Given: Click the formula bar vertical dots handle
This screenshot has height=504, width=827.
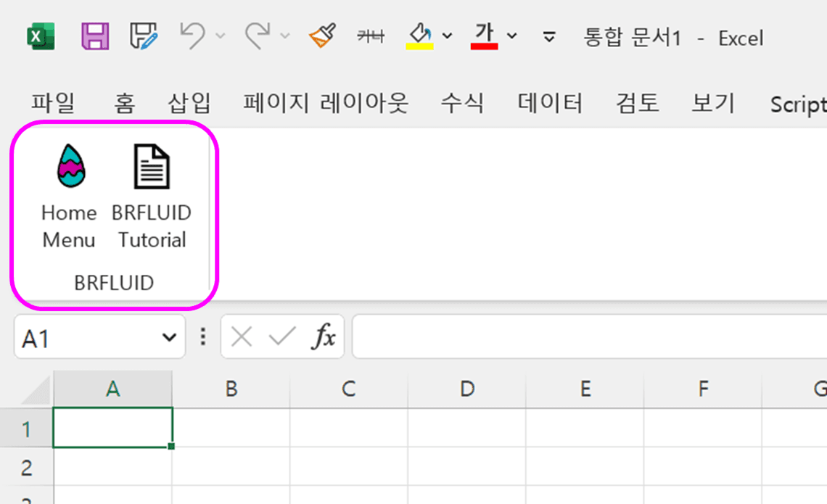Looking at the screenshot, I should pyautogui.click(x=203, y=337).
